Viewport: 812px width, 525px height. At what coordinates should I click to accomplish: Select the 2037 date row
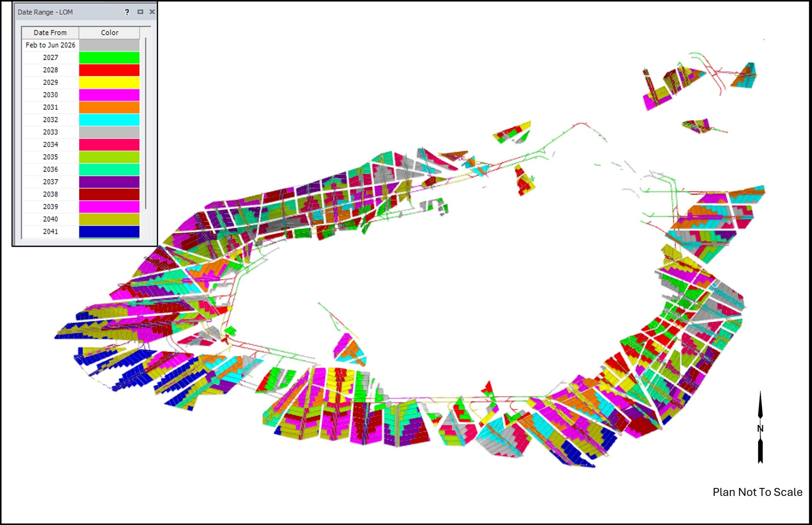(81, 181)
